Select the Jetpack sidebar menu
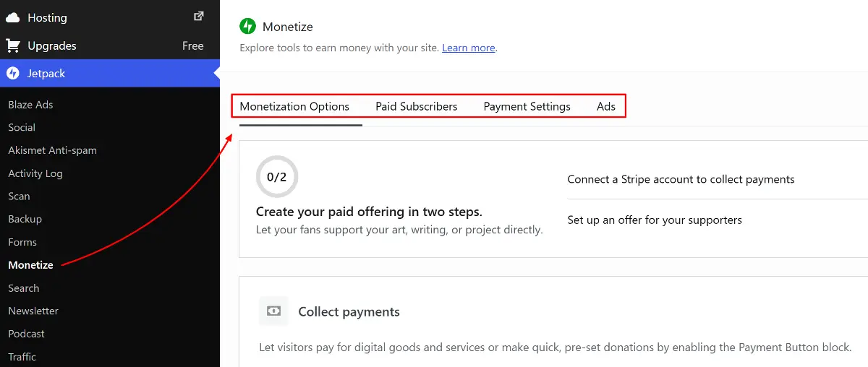Viewport: 868px width, 367px height. click(x=110, y=73)
